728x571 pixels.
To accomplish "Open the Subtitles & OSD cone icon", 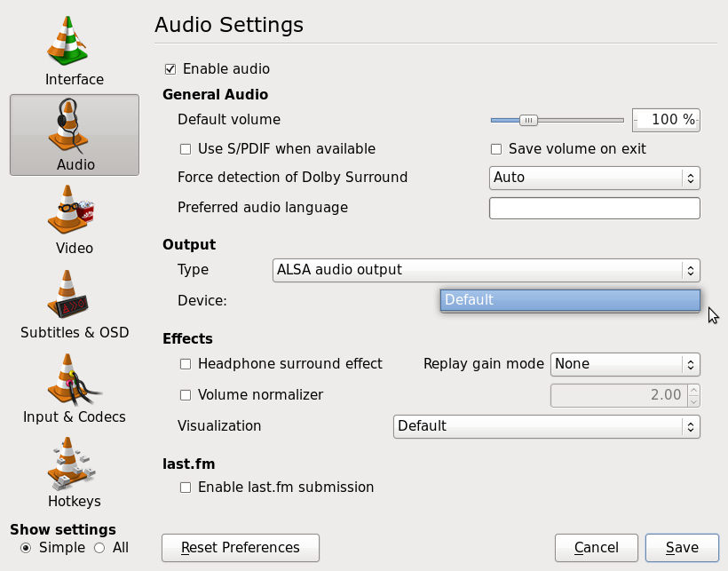I will click(x=67, y=294).
